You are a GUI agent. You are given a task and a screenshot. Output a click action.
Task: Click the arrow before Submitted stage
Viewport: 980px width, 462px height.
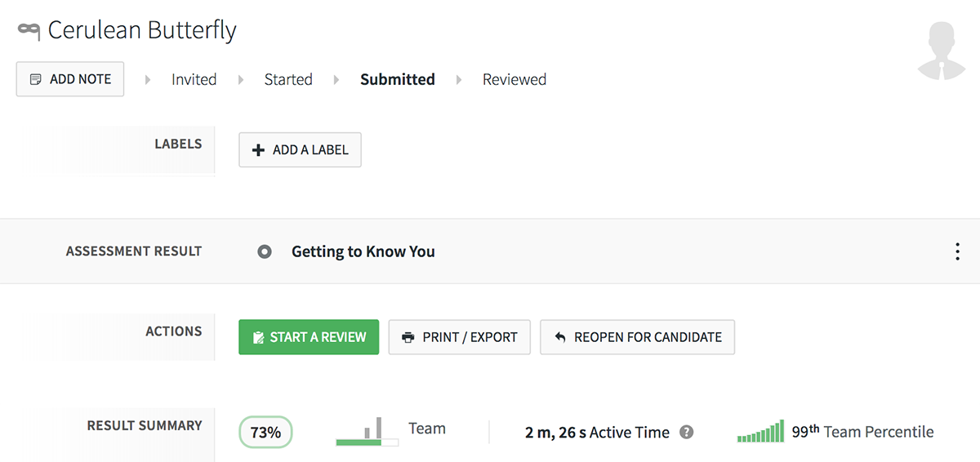point(336,80)
